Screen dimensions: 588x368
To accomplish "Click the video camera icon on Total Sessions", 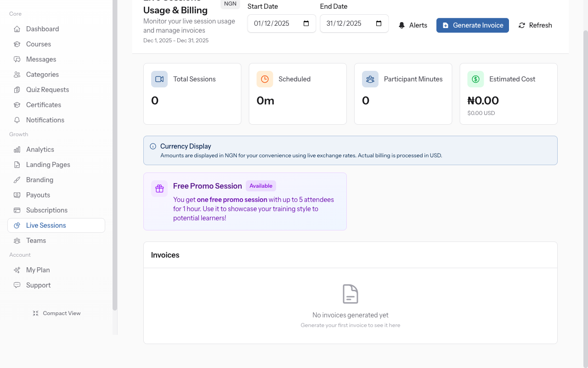I will 159,79.
